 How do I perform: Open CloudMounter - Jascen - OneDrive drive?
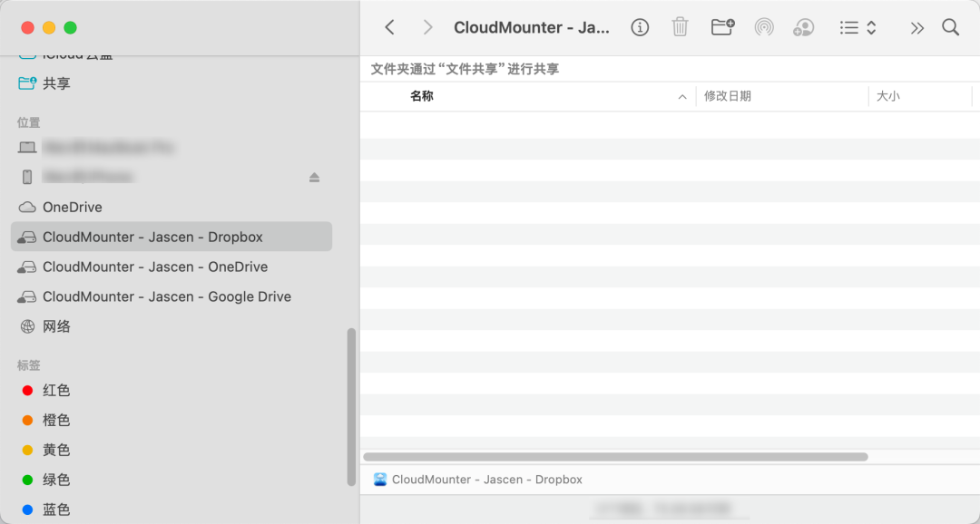point(156,267)
